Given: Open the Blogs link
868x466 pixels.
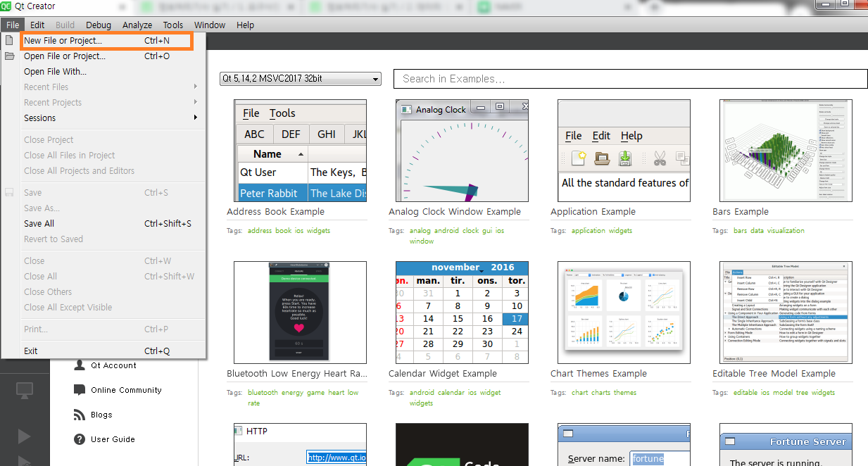Looking at the screenshot, I should coord(101,415).
